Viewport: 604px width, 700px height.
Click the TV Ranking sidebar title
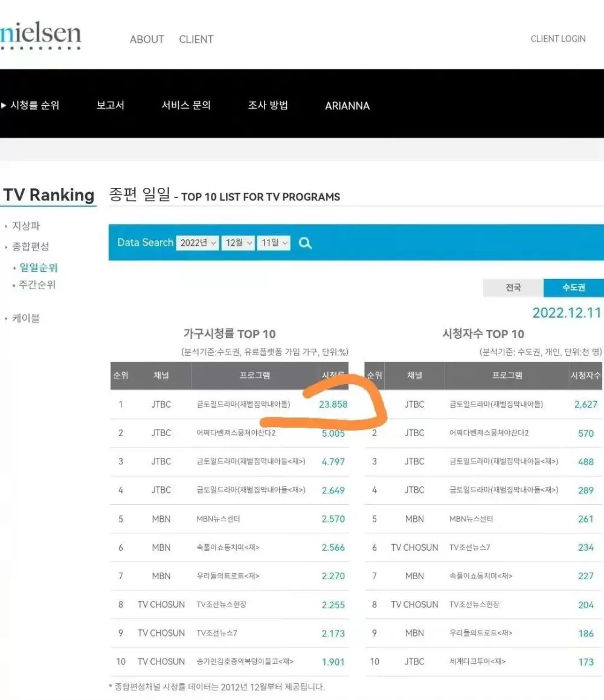49,195
